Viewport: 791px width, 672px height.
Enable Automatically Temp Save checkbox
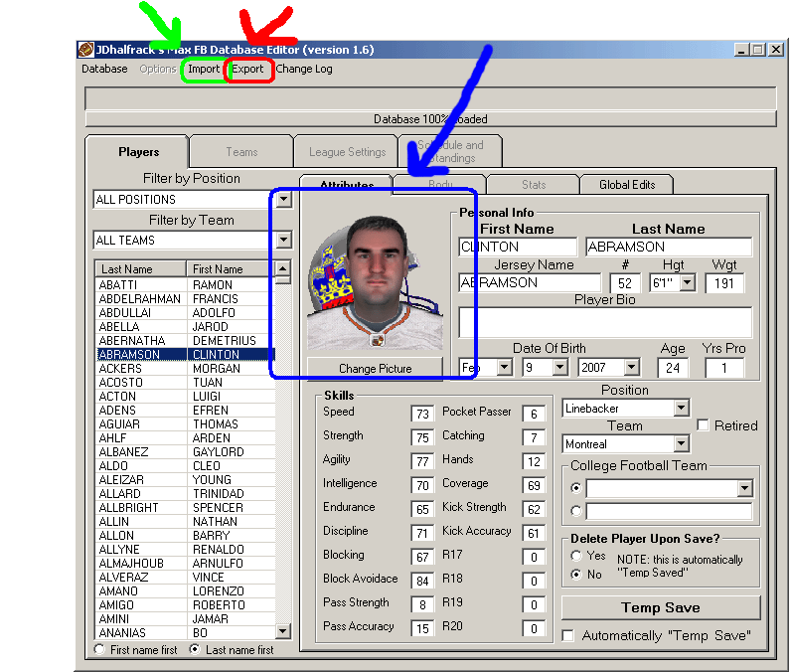[568, 635]
